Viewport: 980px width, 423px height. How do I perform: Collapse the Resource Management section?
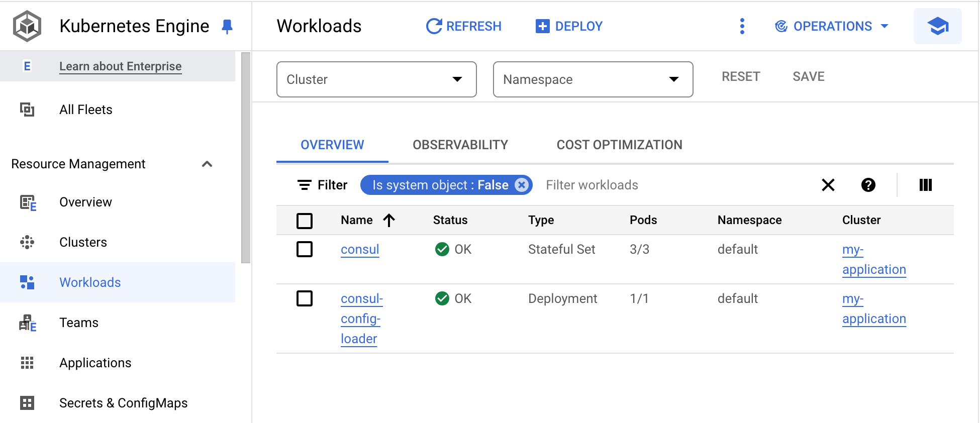[207, 164]
